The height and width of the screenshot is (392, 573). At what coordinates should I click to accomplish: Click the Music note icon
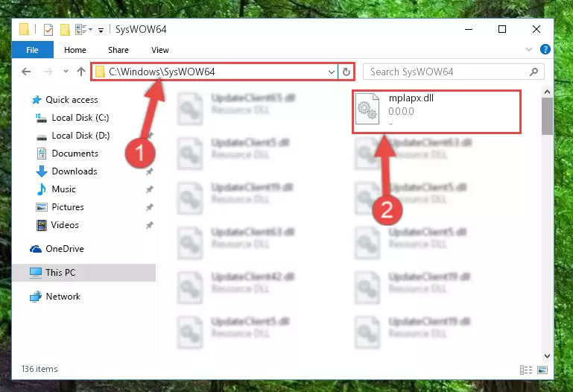pyautogui.click(x=42, y=189)
